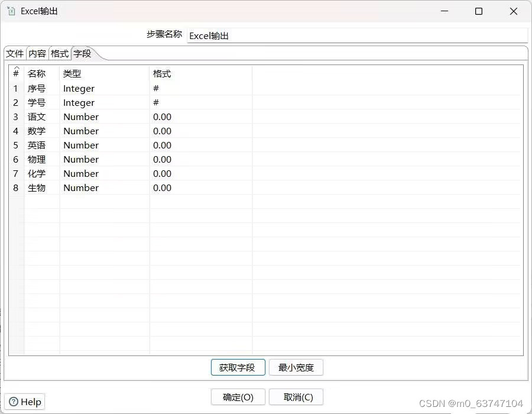
Task: Click the Integer type cell of 学号
Action: [x=105, y=102]
